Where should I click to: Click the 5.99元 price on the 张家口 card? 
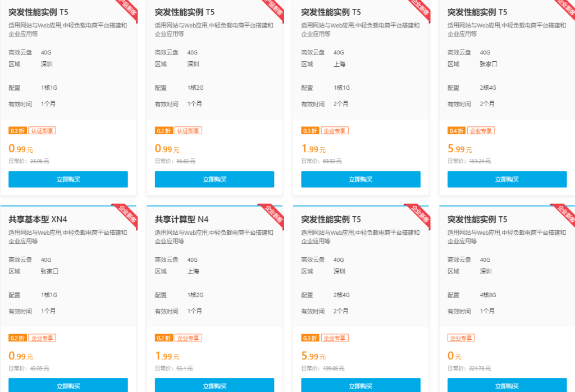(x=459, y=149)
